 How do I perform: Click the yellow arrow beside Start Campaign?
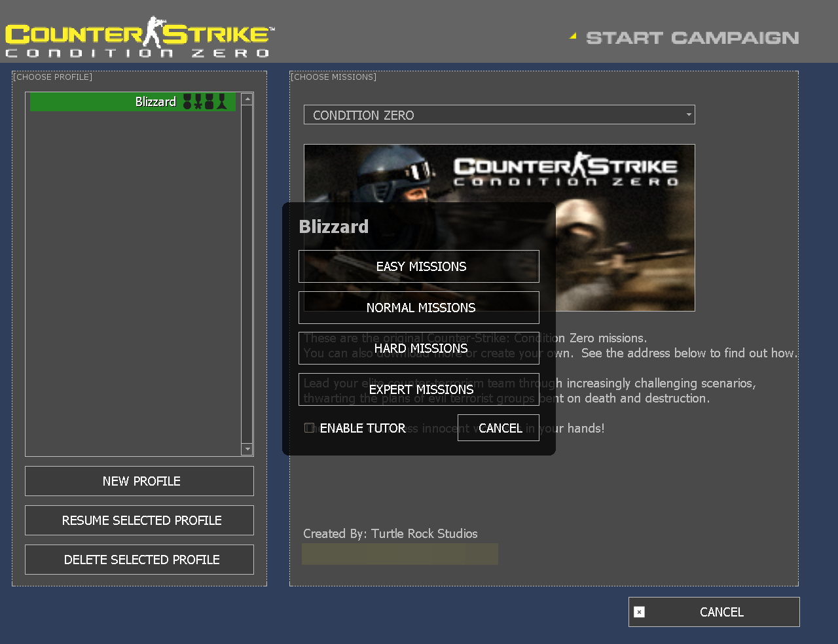pos(573,37)
